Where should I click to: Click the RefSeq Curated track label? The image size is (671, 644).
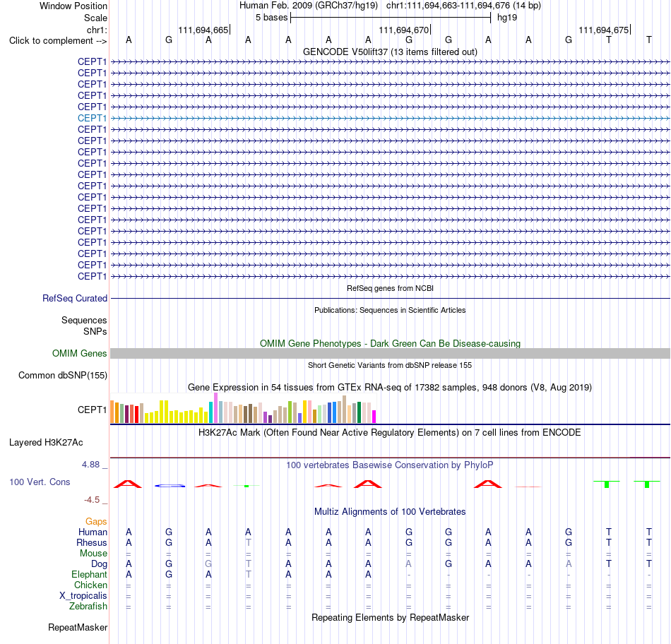click(75, 298)
